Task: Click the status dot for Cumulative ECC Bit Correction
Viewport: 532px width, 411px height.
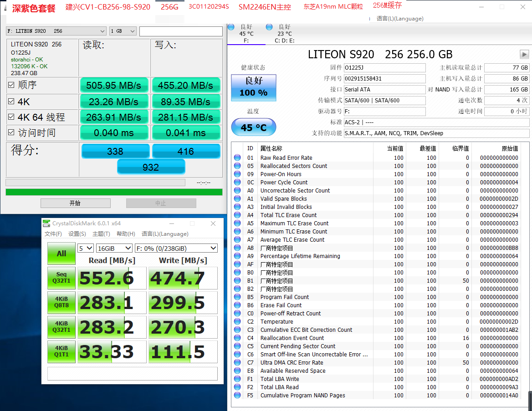Action: 237,330
